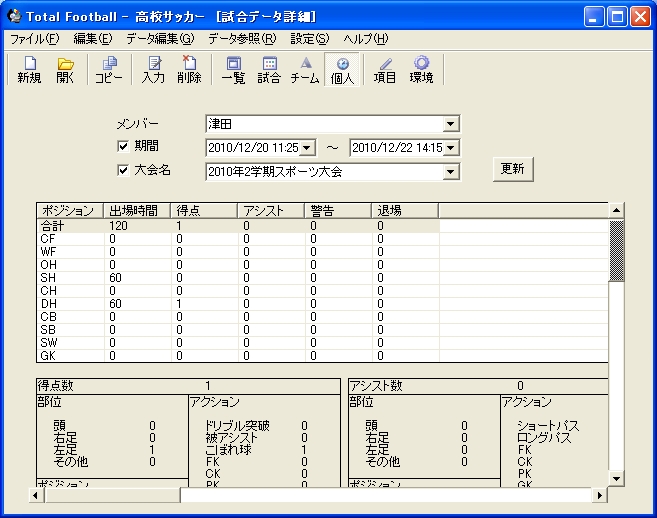Viewport: 657px width, 518px height.
Task: Click the 警告 column header
Action: (x=338, y=210)
